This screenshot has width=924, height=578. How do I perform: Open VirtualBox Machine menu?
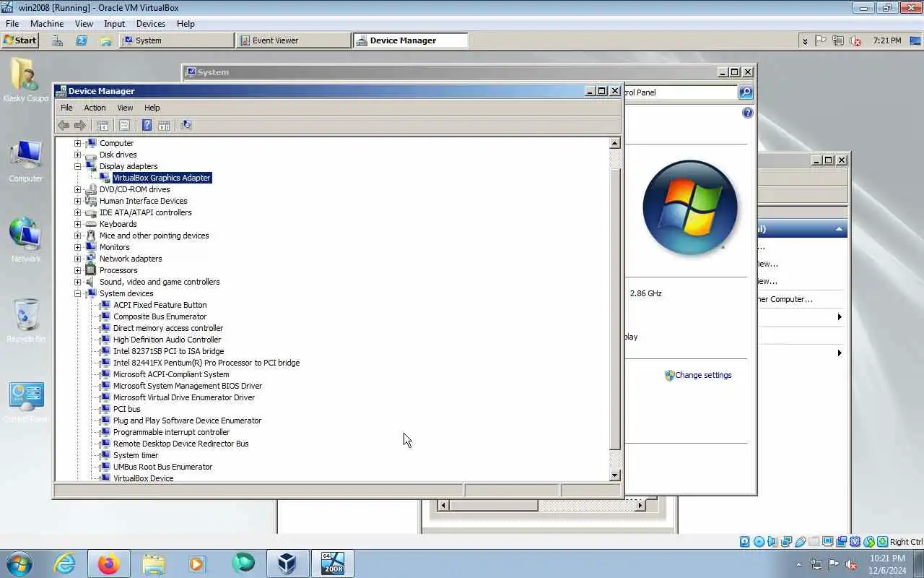47,24
